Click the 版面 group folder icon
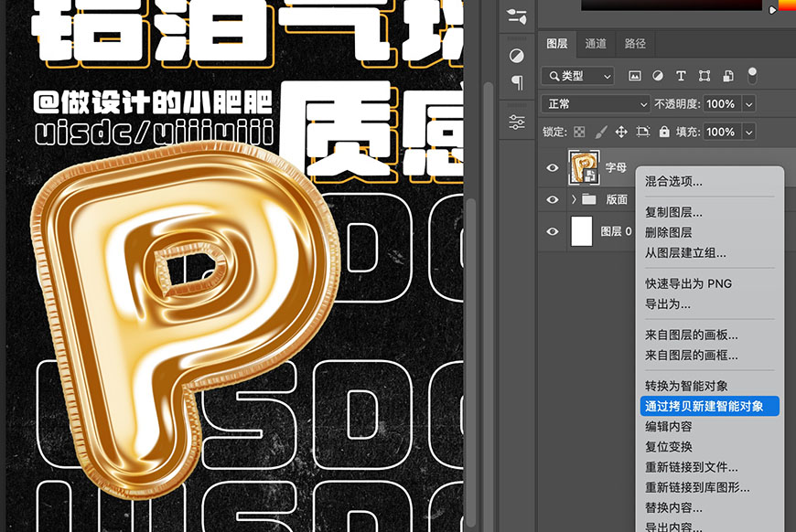 [x=589, y=198]
